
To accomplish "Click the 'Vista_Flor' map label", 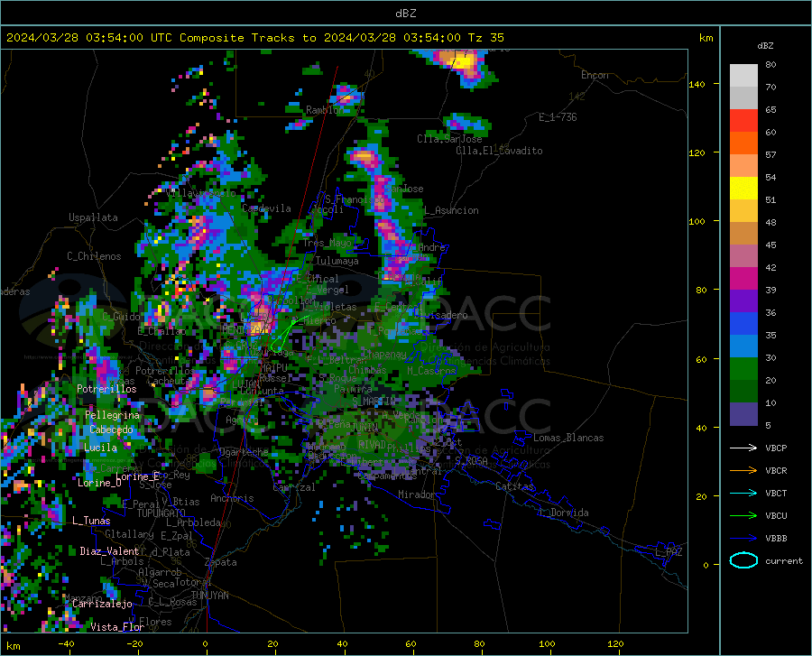I will (x=117, y=627).
